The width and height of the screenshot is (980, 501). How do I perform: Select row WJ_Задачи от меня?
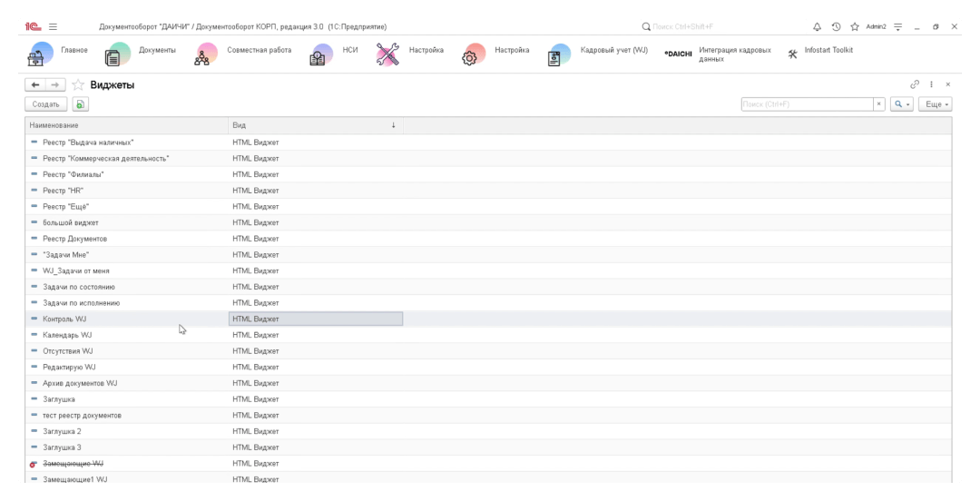489,270
